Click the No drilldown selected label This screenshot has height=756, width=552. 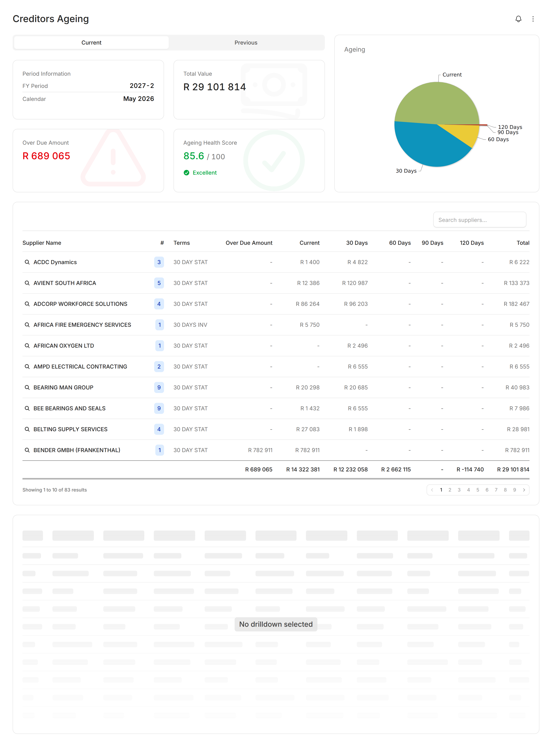point(276,624)
